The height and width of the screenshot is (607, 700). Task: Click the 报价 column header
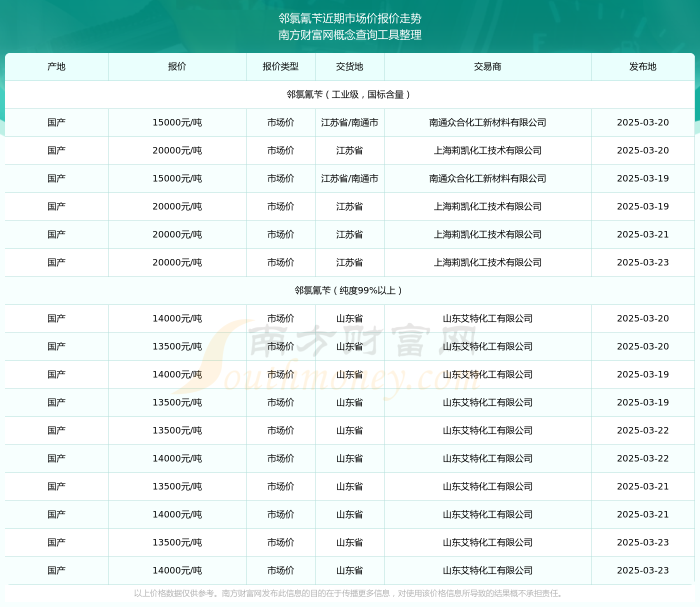pyautogui.click(x=177, y=66)
